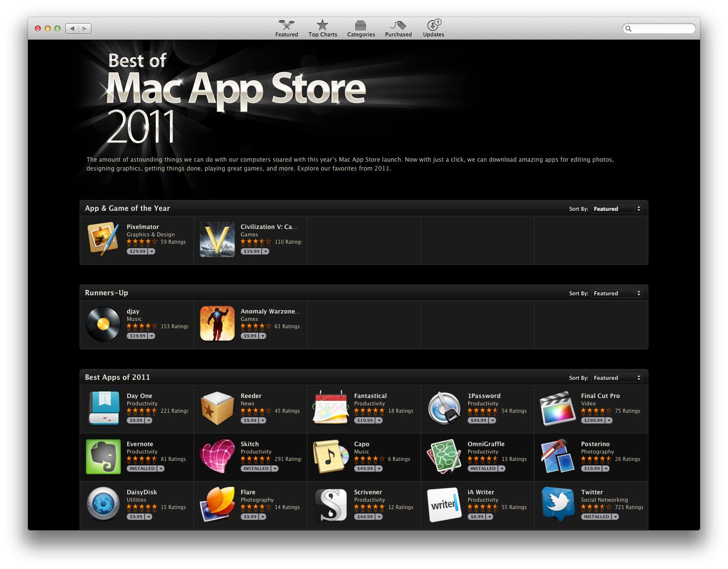
Task: Click the Posterino app icon
Action: [x=558, y=456]
